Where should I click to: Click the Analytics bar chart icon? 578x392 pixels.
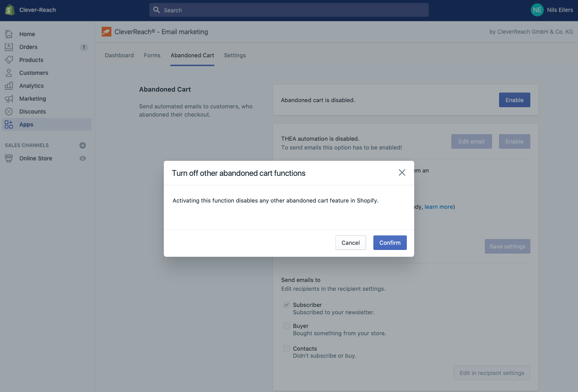(9, 86)
